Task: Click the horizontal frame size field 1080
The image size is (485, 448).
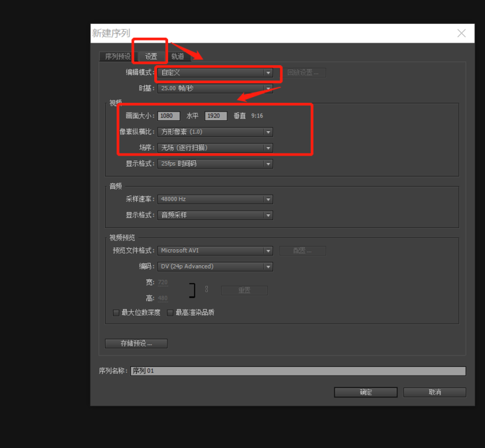Action: (169, 116)
